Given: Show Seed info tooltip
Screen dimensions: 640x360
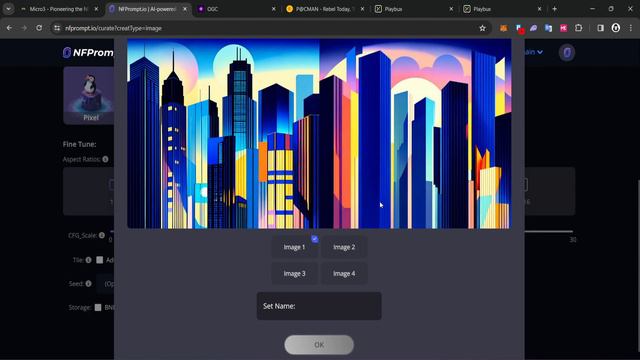Looking at the screenshot, I should pos(88,284).
